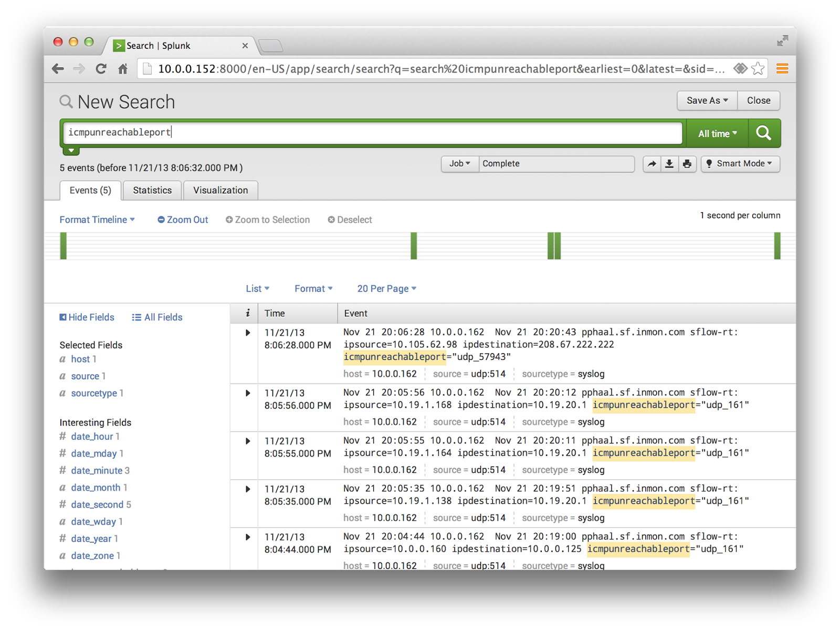Switch to the Statistics tab

coord(152,190)
